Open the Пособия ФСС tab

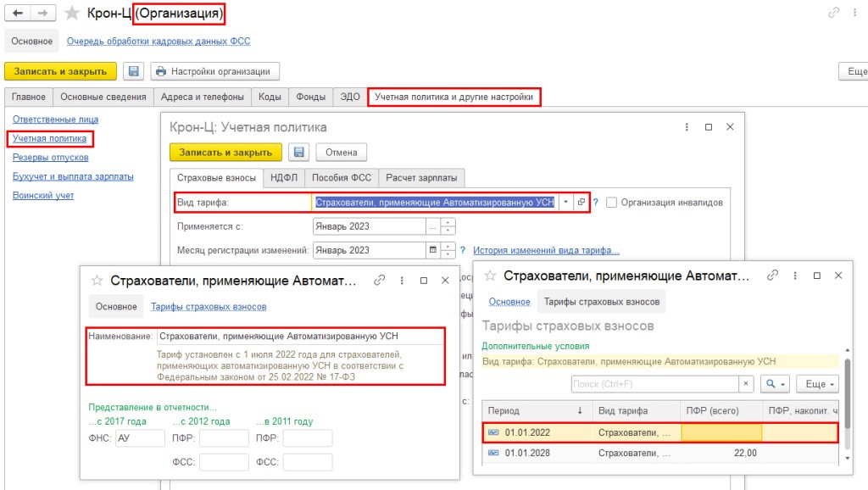pos(341,177)
